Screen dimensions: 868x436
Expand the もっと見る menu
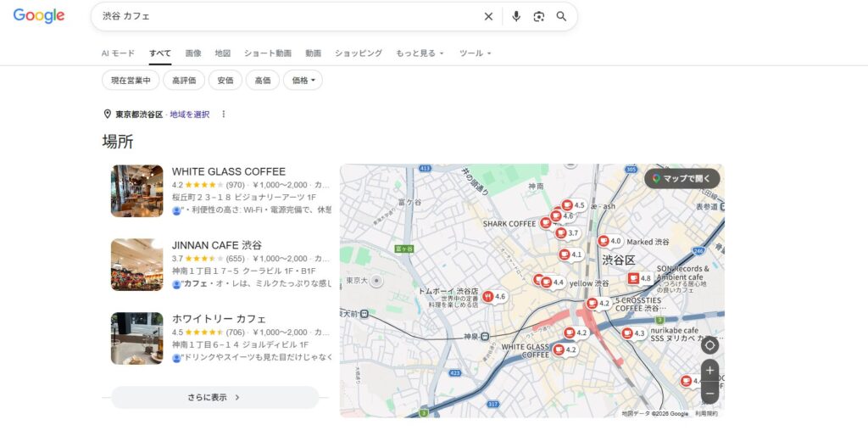[420, 53]
